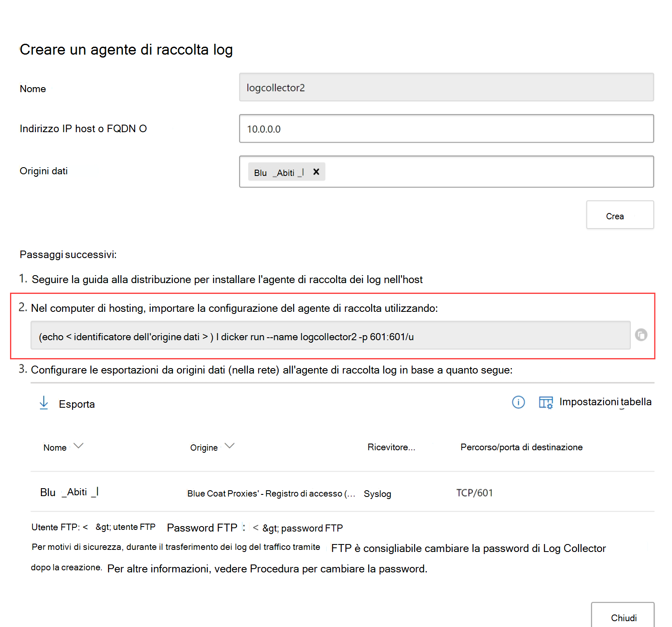
Task: Click the Ricevitore column header
Action: pyautogui.click(x=391, y=447)
